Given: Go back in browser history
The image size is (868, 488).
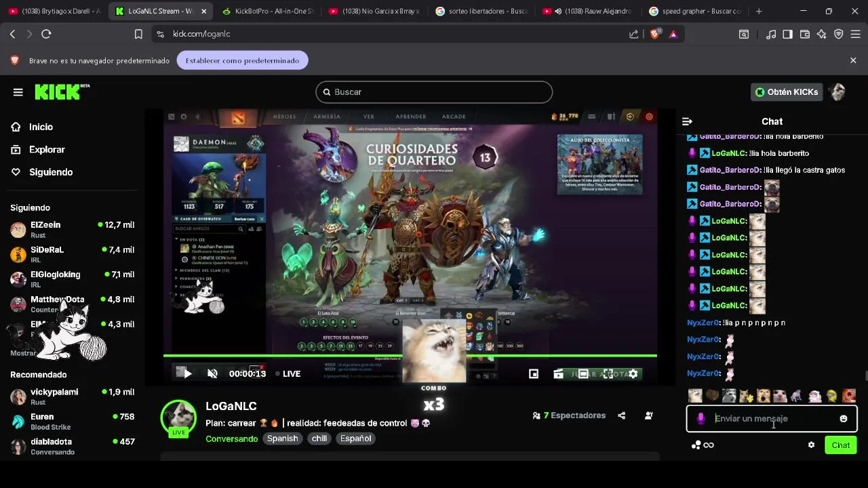Looking at the screenshot, I should point(12,34).
